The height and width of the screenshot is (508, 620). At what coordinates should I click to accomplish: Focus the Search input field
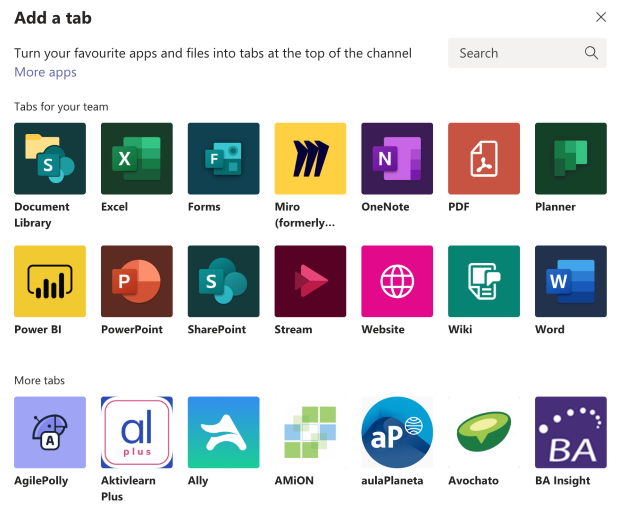click(x=527, y=53)
